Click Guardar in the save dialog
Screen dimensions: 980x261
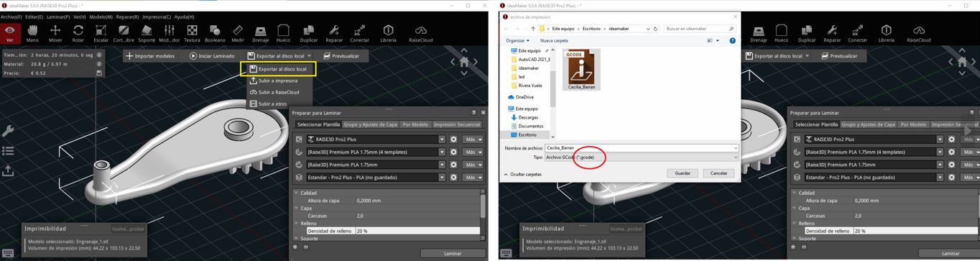click(683, 173)
